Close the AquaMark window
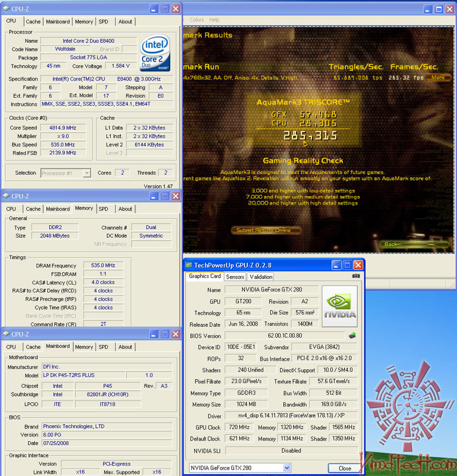The width and height of the screenshot is (457, 476). pyautogui.click(x=450, y=9)
